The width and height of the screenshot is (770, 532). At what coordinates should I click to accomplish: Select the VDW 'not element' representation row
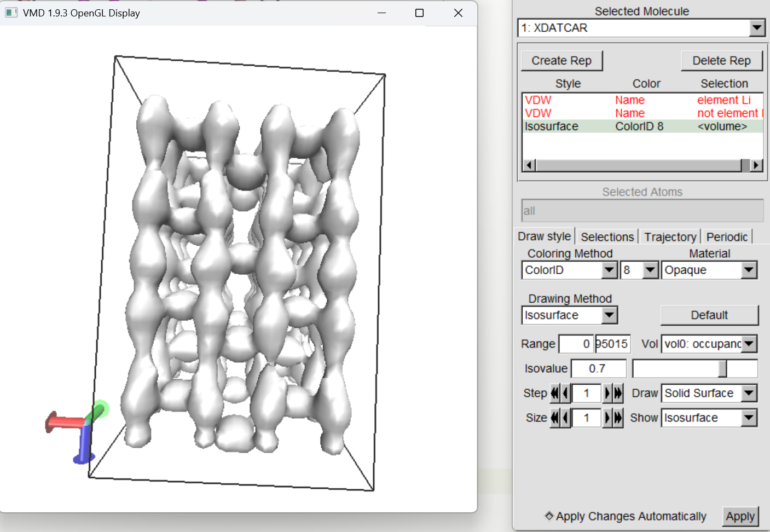(643, 113)
